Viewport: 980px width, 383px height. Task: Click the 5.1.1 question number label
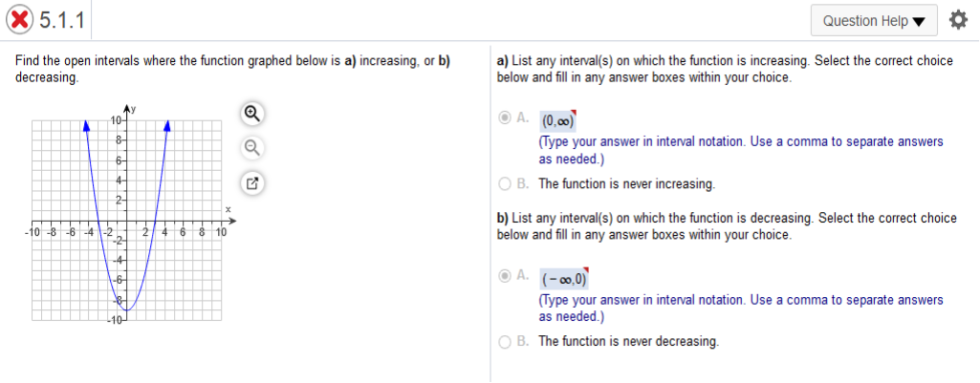point(62,21)
